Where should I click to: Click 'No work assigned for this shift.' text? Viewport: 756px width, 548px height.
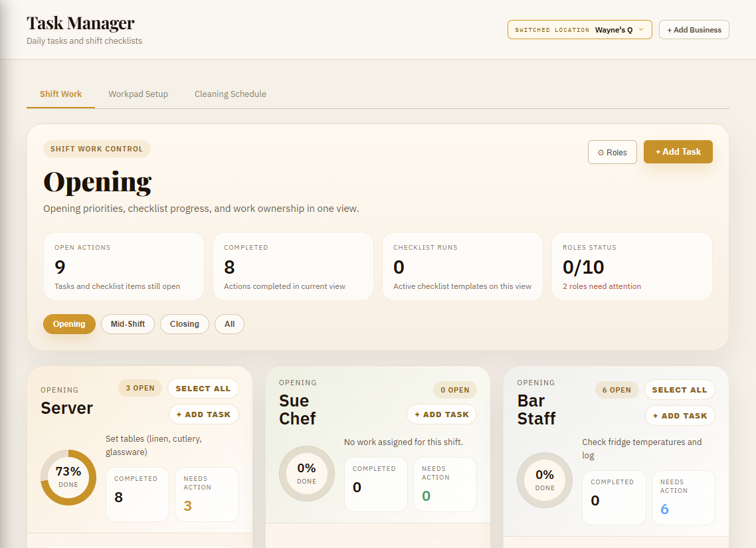click(403, 442)
